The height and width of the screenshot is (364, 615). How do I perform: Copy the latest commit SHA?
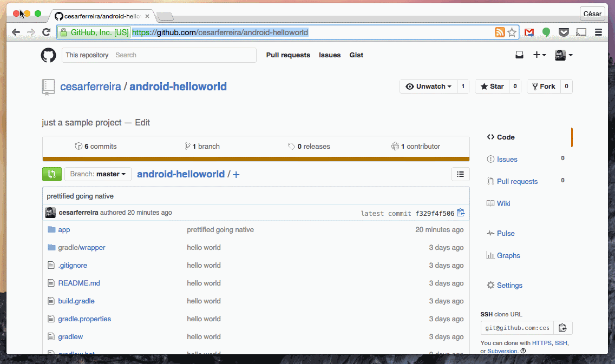pos(461,213)
